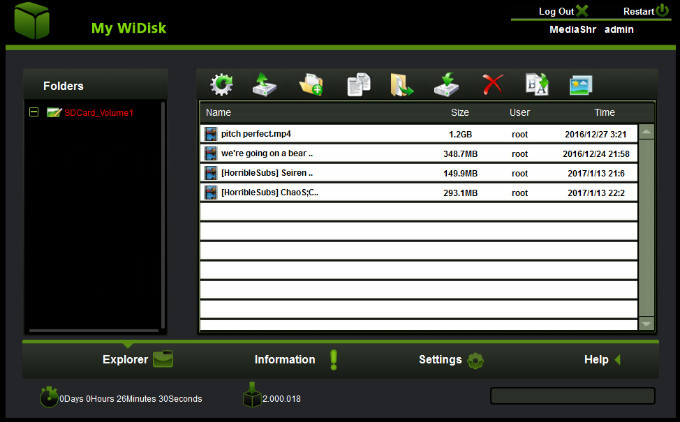
Task: Click the Restart power icon
Action: tap(662, 10)
